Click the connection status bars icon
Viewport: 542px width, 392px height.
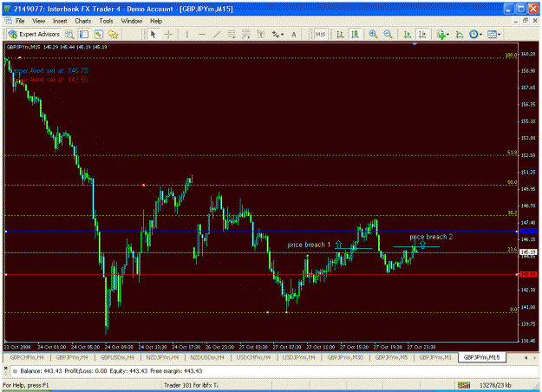coord(464,385)
